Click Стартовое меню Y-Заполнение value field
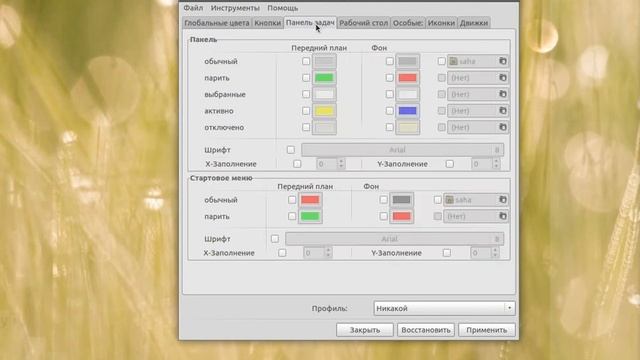 coord(481,253)
